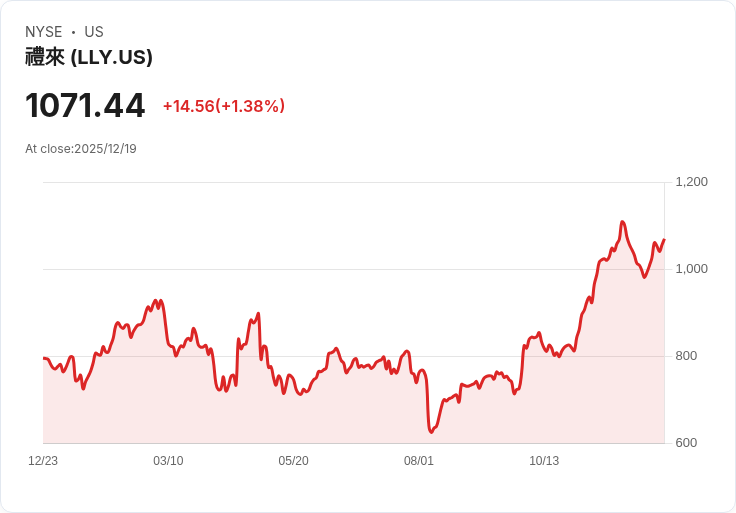Select the 03/10 date on the x-axis

click(168, 461)
